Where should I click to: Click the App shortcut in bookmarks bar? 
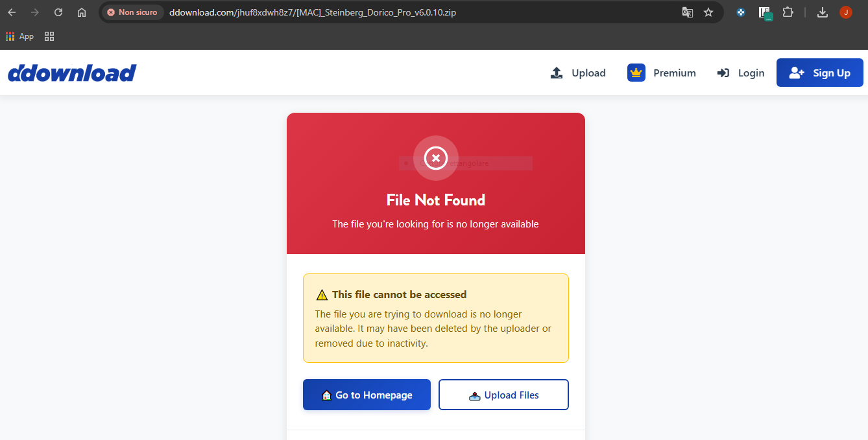coord(20,36)
